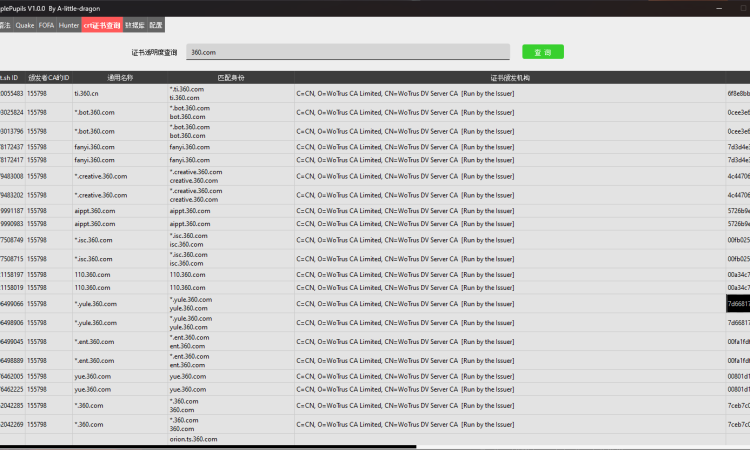
Task: Click common name *.bot.360.com in row 3025824
Action: coord(120,112)
